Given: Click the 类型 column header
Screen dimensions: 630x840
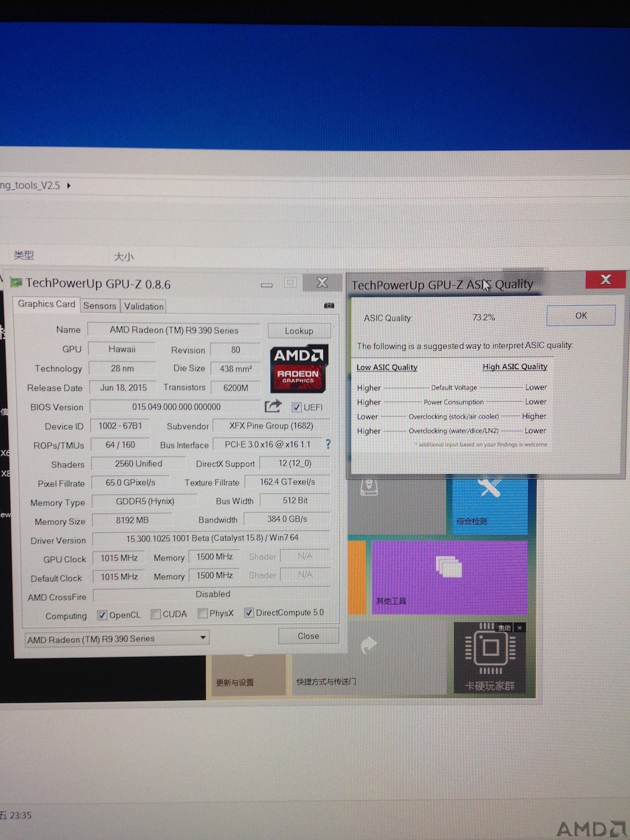Looking at the screenshot, I should point(24,255).
